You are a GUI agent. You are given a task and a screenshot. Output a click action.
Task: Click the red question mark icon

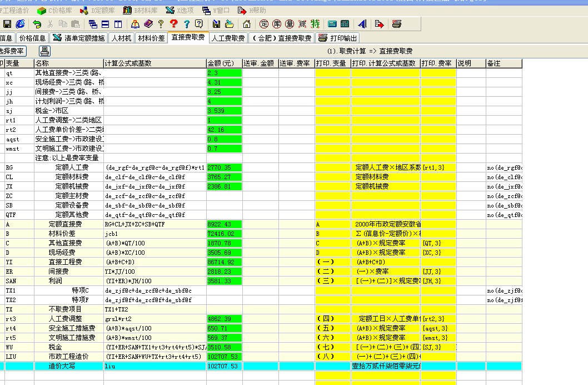pyautogui.click(x=173, y=24)
